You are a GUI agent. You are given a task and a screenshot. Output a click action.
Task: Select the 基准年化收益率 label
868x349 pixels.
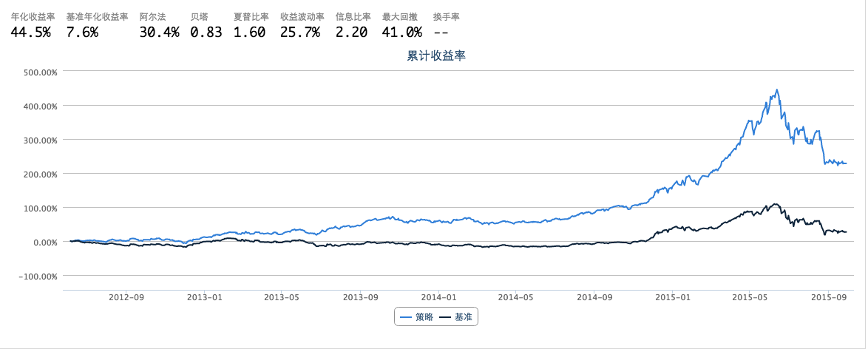tap(97, 16)
